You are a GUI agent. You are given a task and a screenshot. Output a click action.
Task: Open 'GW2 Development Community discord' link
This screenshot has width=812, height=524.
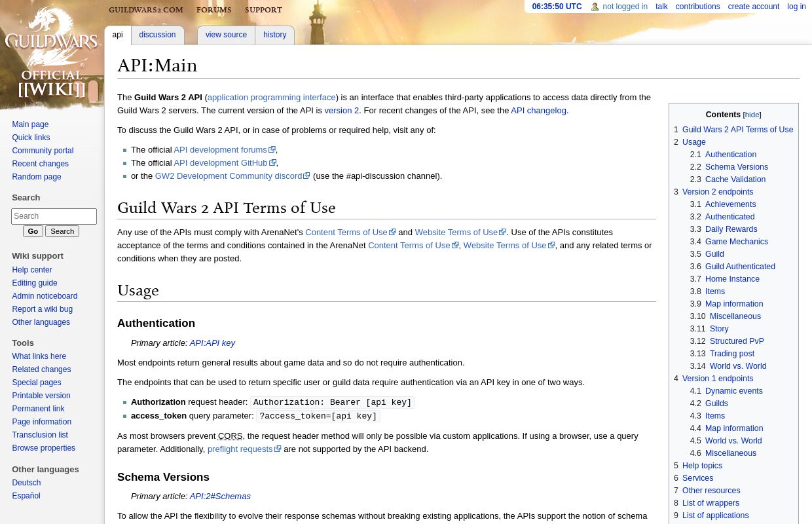(232, 176)
